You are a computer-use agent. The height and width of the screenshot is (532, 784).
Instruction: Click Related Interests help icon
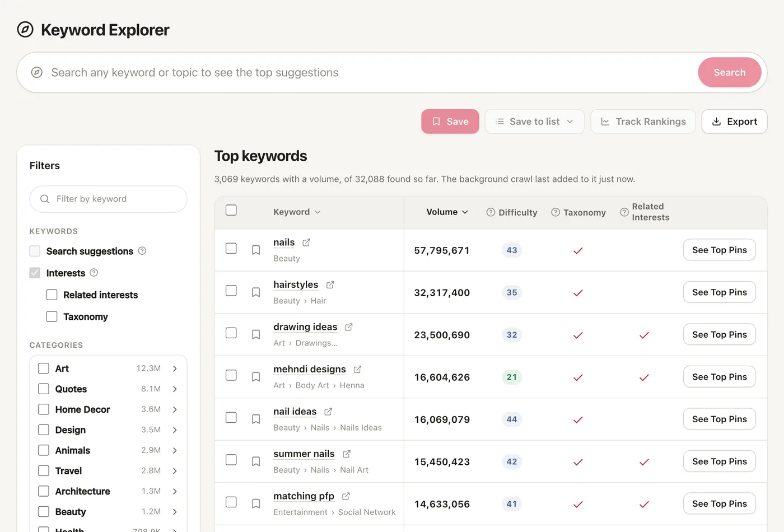624,212
